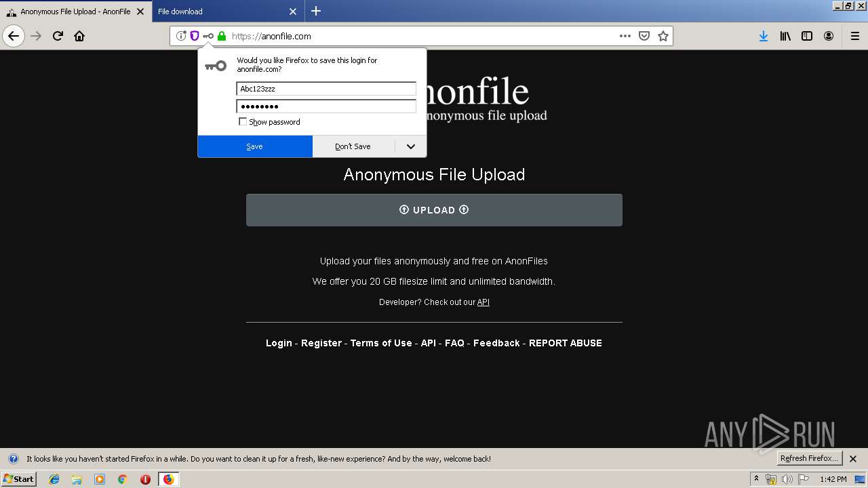
Task: Open a new tab
Action: click(x=316, y=11)
